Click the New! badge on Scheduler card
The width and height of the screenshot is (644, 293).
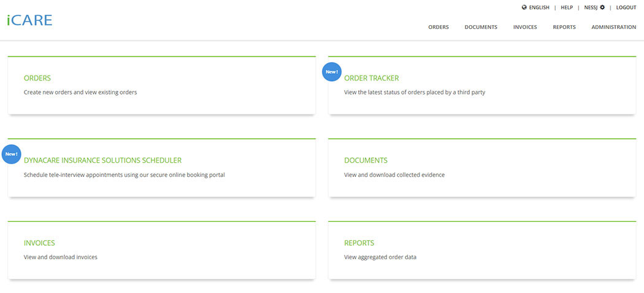pos(12,154)
